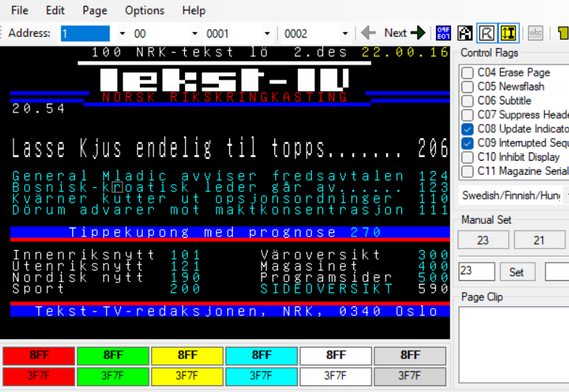
Task: Go back with the grey left arrow
Action: (368, 33)
